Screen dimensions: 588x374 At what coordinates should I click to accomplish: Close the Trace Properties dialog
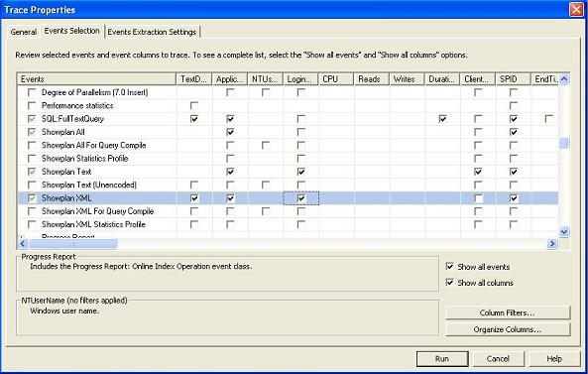(x=576, y=9)
